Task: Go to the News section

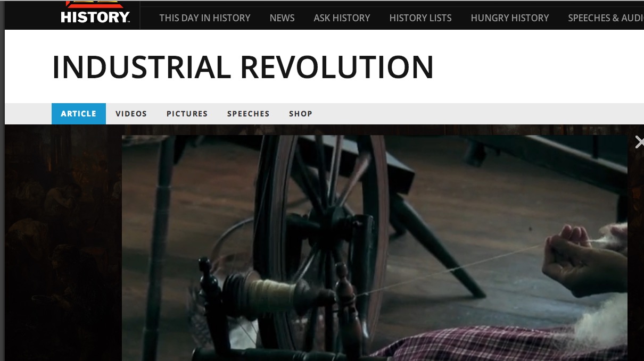Action: click(x=282, y=18)
